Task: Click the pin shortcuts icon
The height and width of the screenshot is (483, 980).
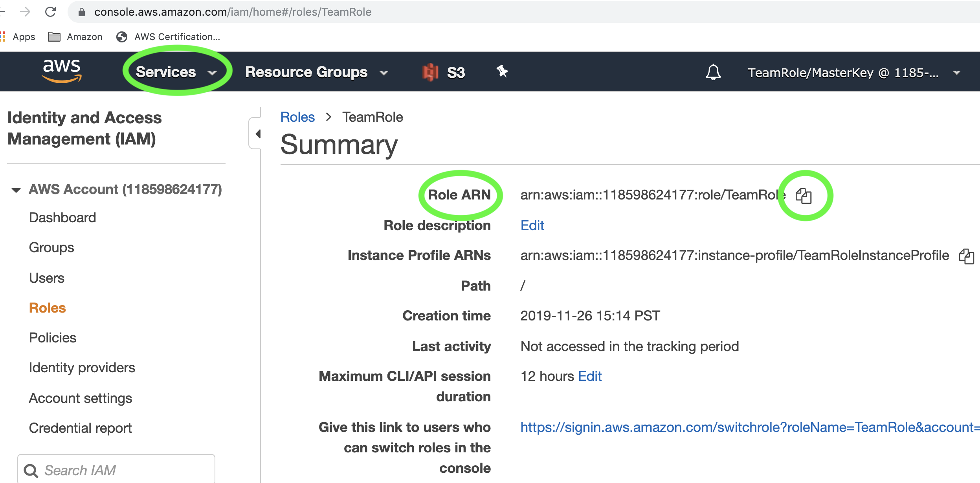Action: [x=502, y=71]
